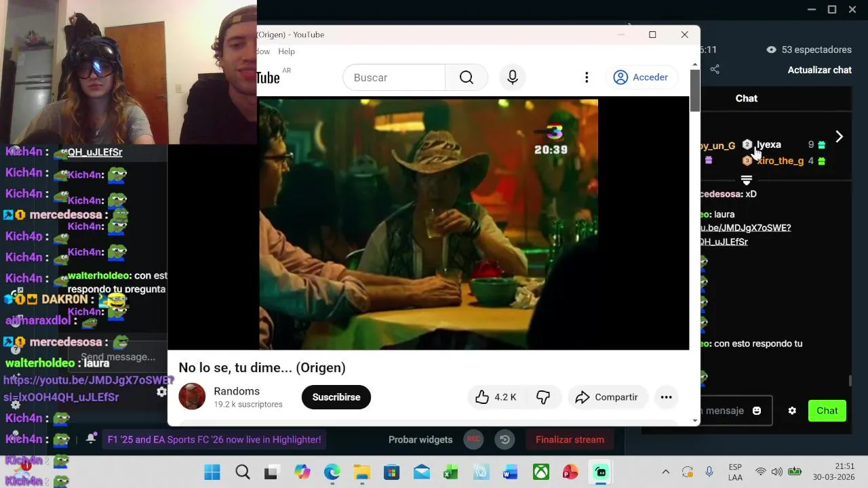Focus the YouTube Buscar search field

[394, 77]
